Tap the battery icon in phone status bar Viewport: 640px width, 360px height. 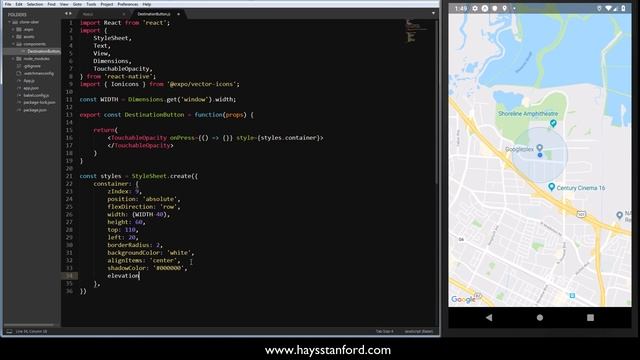click(x=623, y=8)
